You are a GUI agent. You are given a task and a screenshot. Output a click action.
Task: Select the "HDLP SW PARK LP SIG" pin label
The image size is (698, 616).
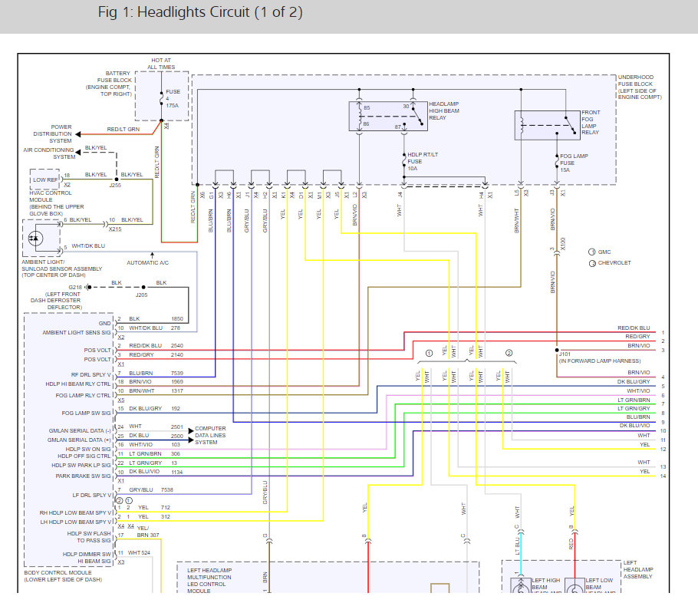pos(81,465)
